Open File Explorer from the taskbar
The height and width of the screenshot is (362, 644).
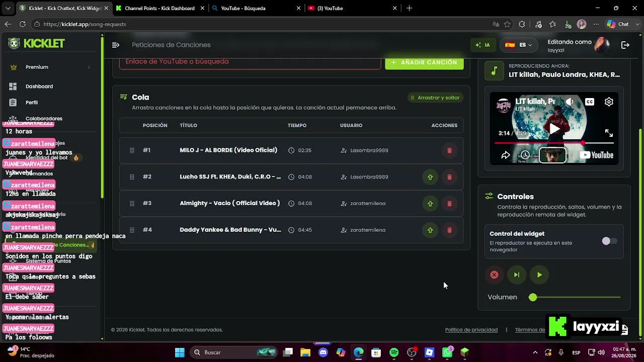(305, 352)
